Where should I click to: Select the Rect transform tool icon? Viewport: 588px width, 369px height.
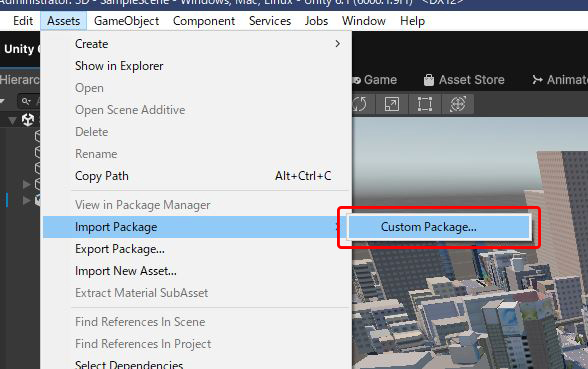pos(425,104)
